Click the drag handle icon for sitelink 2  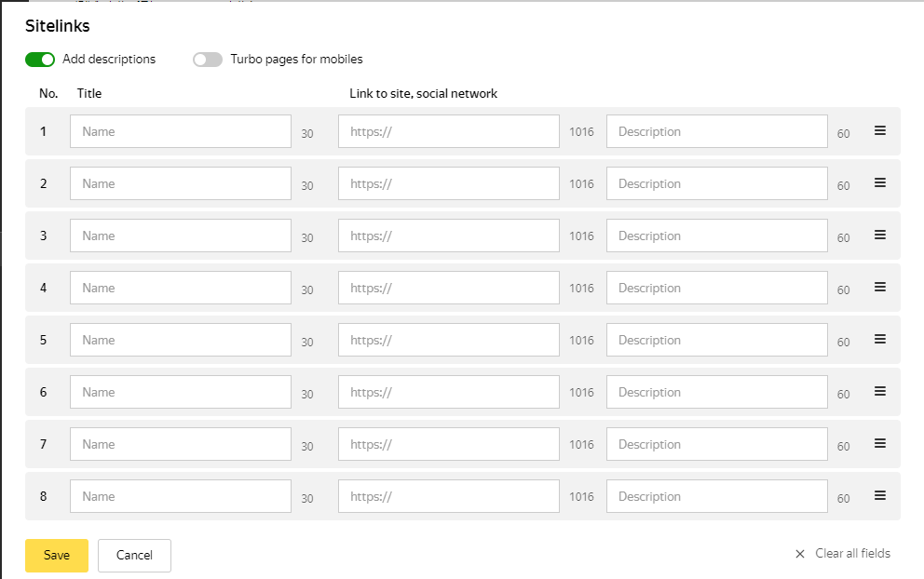(x=879, y=183)
